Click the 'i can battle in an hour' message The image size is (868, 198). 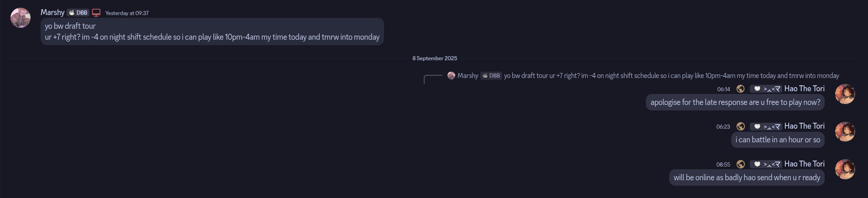pyautogui.click(x=777, y=140)
